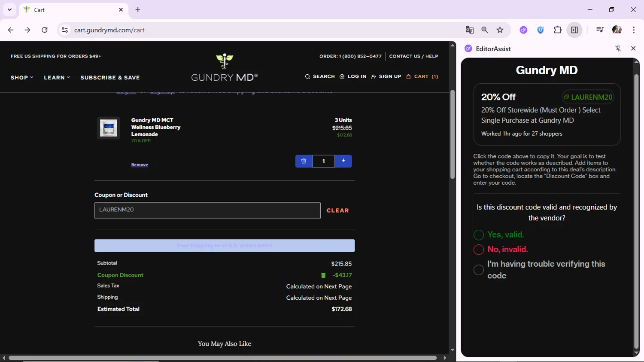The width and height of the screenshot is (644, 362).
Task: Increase quantity with the plus button
Action: pos(343,161)
